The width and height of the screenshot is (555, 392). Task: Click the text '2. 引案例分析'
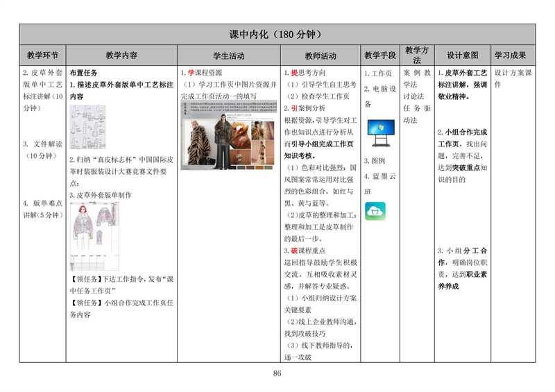tap(305, 108)
